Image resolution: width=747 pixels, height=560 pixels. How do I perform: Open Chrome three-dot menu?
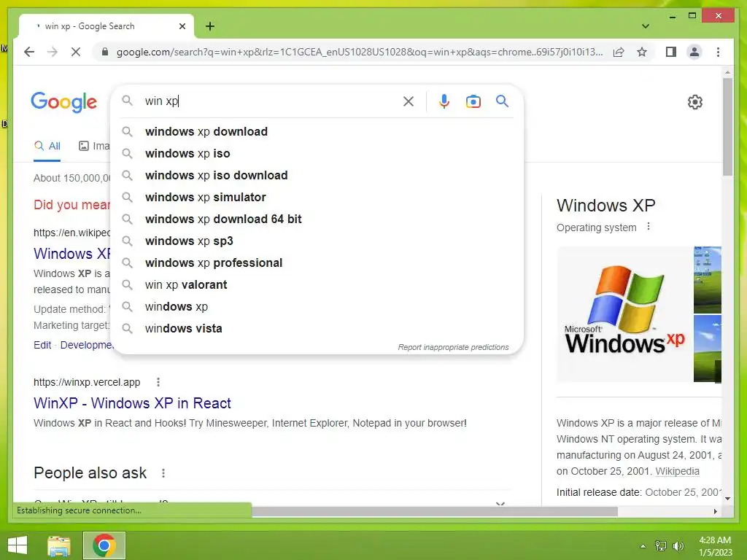pos(718,52)
